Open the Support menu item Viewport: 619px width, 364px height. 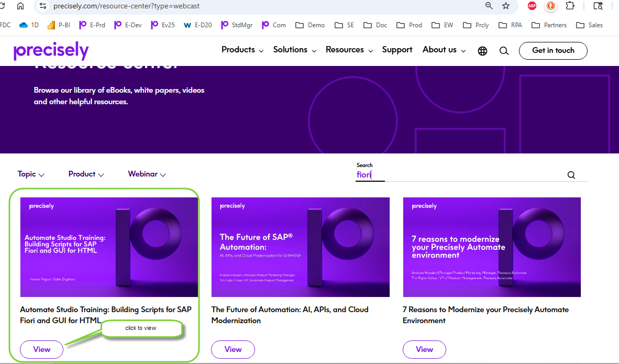click(397, 50)
